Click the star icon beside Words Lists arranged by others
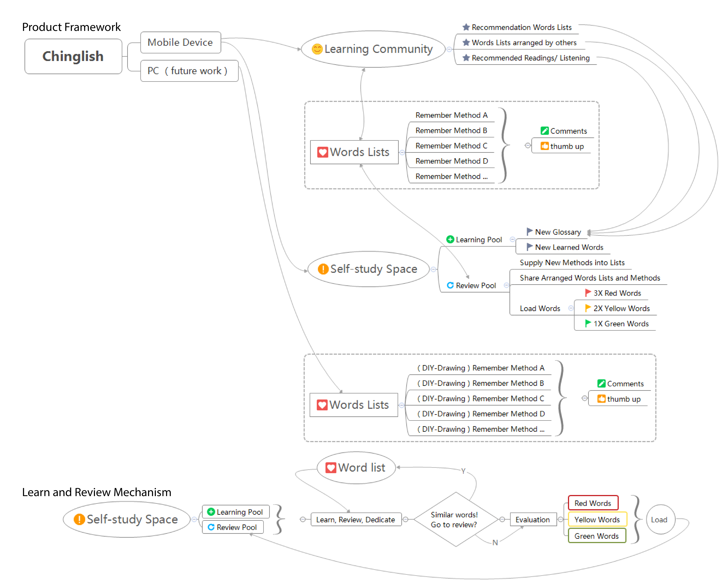 (x=466, y=42)
